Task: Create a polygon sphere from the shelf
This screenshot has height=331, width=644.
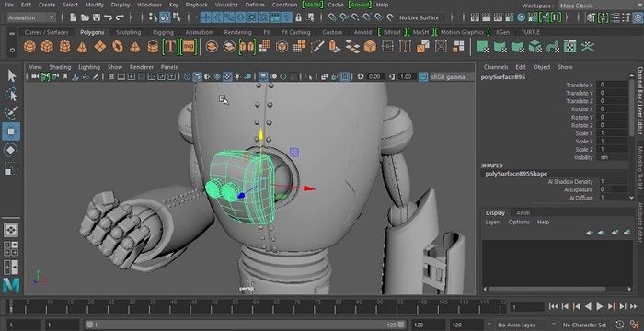Action: click(29, 47)
